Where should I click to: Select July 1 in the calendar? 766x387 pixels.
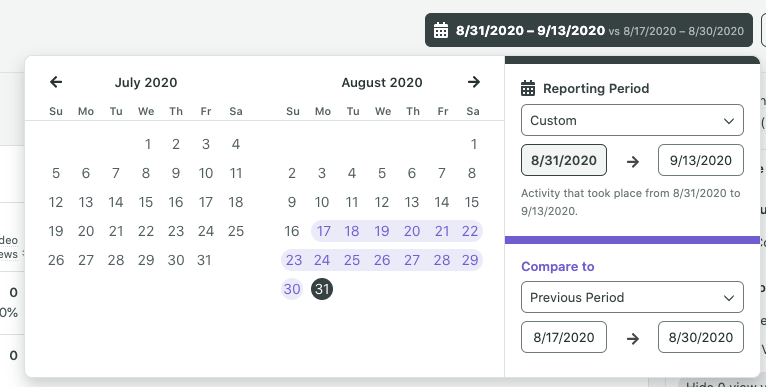click(x=147, y=144)
